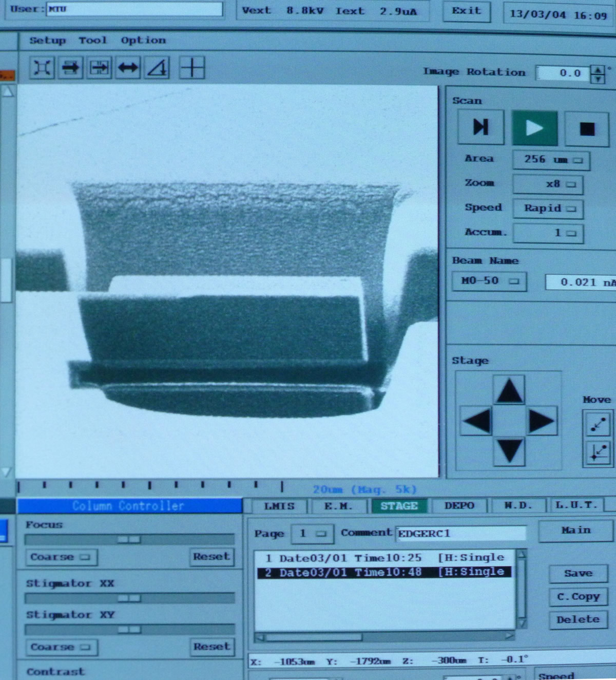This screenshot has width=616, height=680.
Task: Select the angle measurement triangle icon
Action: click(157, 68)
